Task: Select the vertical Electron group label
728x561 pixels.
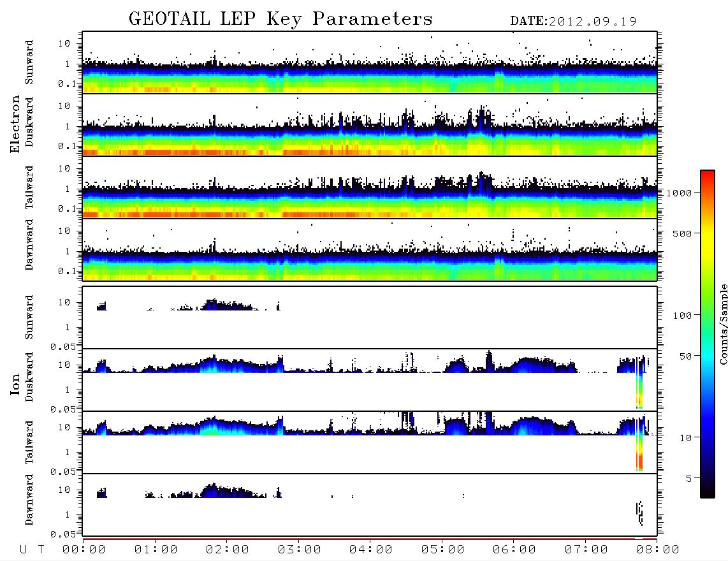Action: (x=15, y=124)
